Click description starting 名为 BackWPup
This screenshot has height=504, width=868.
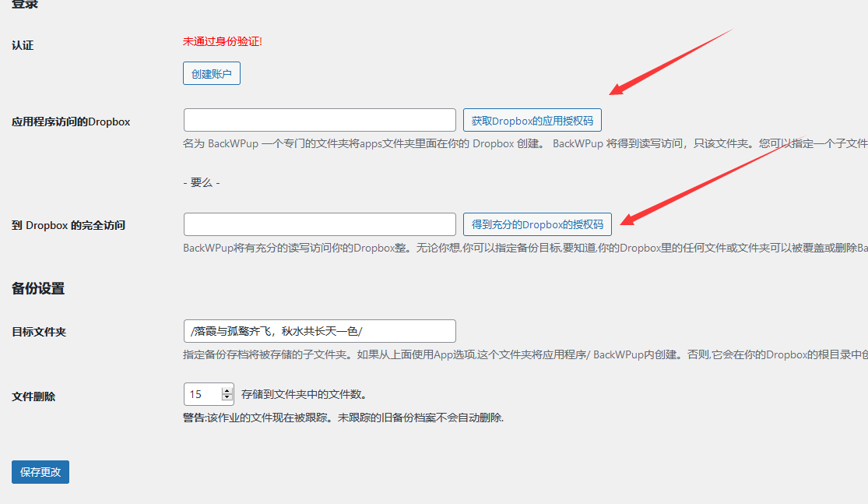point(525,143)
